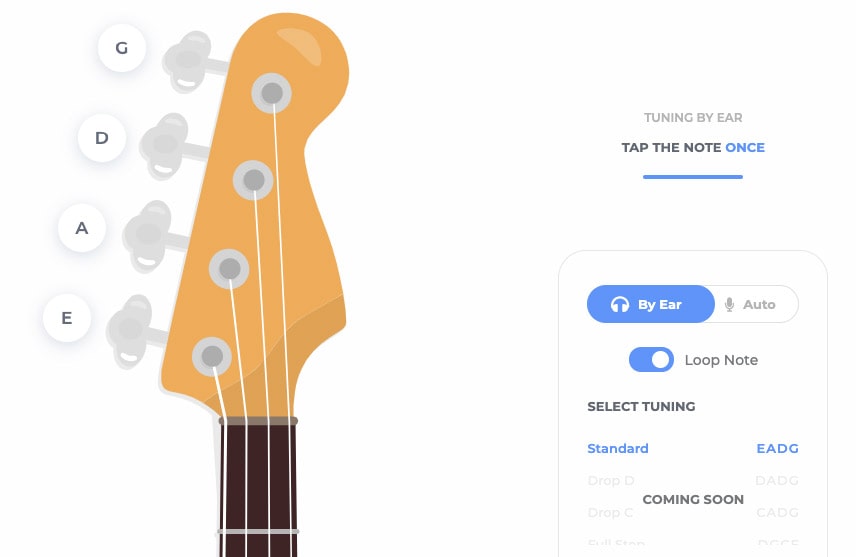Switch to By Ear tuning mode
Image resolution: width=856 pixels, height=557 pixels.
point(651,304)
